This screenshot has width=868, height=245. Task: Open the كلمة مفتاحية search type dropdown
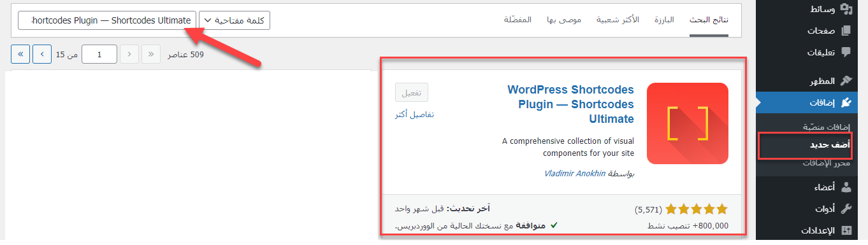pos(235,20)
